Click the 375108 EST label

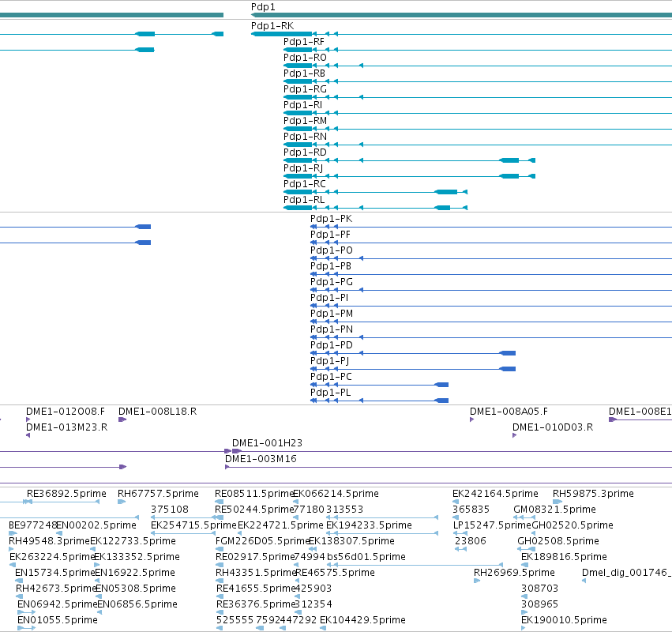(x=170, y=510)
